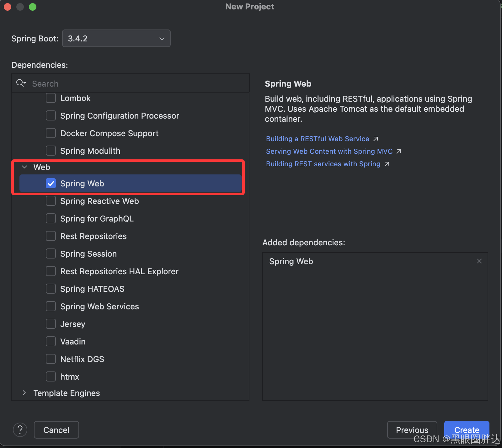Enable Netflix DGS checkbox
This screenshot has width=502, height=448.
pyautogui.click(x=51, y=359)
